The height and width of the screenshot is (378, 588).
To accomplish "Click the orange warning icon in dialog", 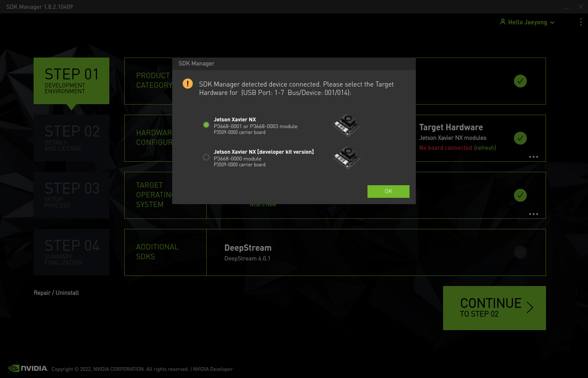I will coord(188,84).
